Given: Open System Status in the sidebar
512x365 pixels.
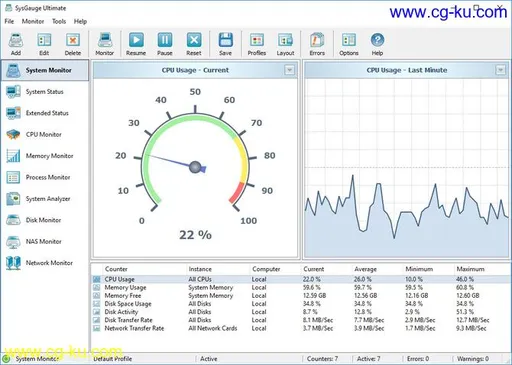Looking at the screenshot, I should [45, 92].
